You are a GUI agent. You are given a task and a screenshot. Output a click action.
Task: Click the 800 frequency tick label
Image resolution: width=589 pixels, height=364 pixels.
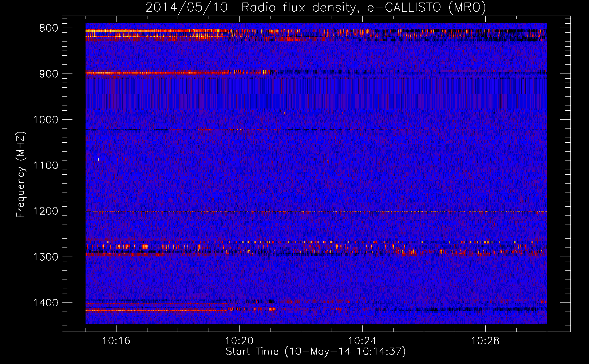pos(49,28)
